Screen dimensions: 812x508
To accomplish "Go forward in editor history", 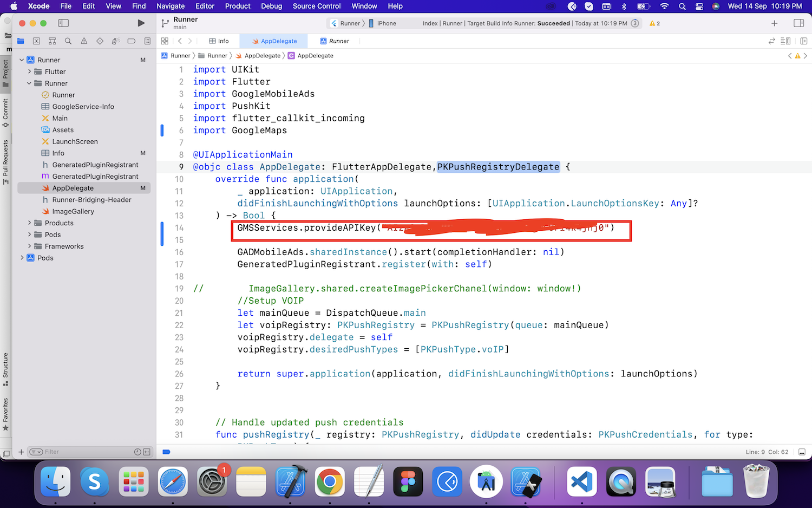I will (189, 41).
